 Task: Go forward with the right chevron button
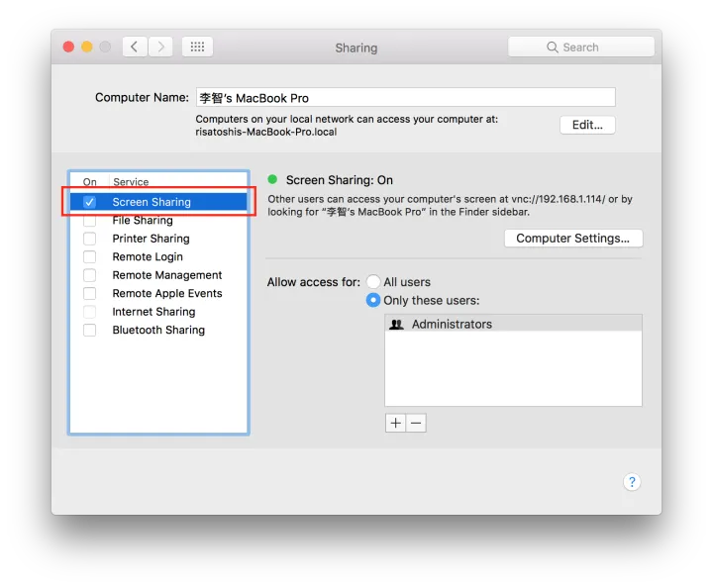(x=160, y=47)
